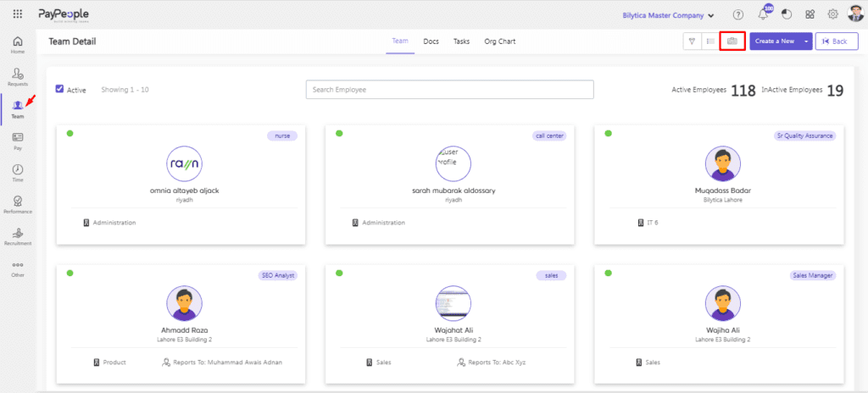Click the Create a New button
Screen dimensions: 868x393
tap(774, 42)
